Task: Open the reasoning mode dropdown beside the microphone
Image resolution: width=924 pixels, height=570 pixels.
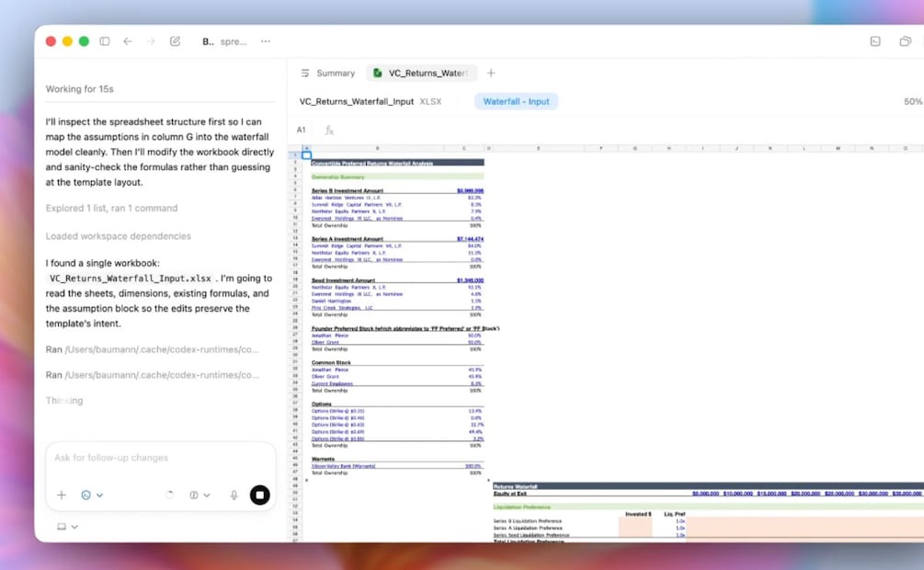Action: pos(200,495)
